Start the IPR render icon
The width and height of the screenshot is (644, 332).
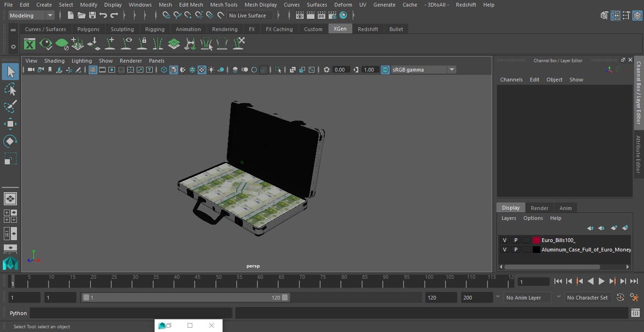(x=322, y=16)
